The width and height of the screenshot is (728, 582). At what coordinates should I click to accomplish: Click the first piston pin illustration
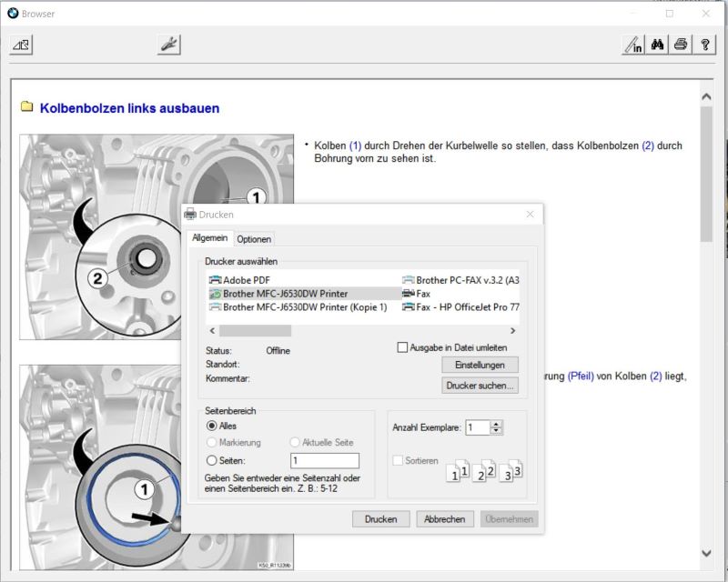[100, 236]
